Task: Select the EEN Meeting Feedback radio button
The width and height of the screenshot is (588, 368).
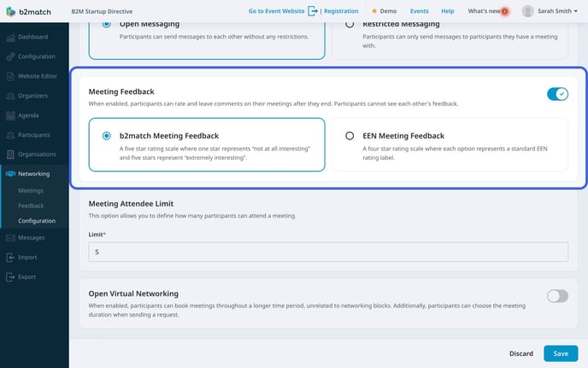Action: 350,135
